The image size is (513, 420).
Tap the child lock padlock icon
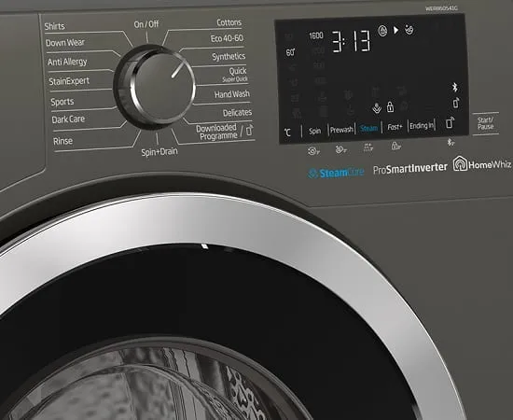click(x=390, y=106)
